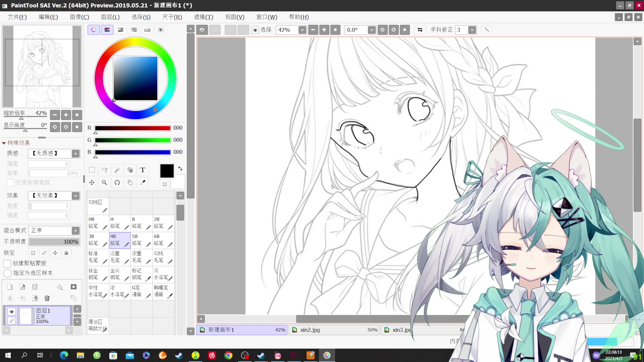
Task: Open the Chrome browser from taskbar
Action: coord(228,355)
